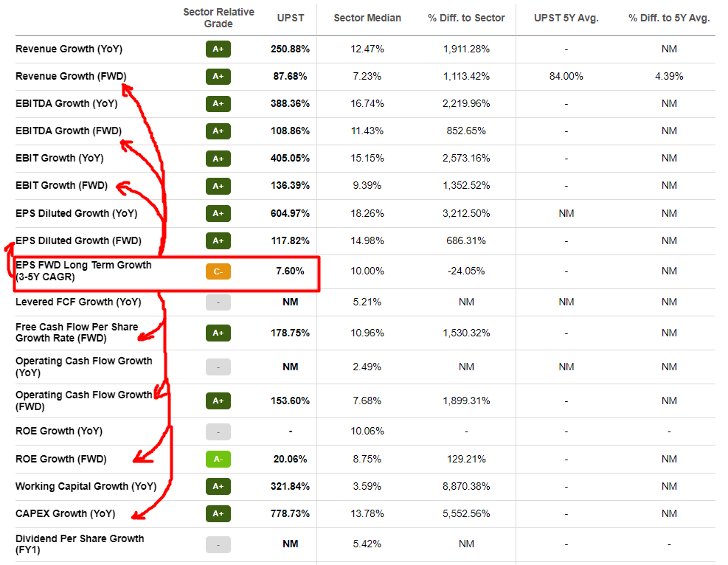
Task: Select the 250.88% UPST value
Action: (x=290, y=49)
